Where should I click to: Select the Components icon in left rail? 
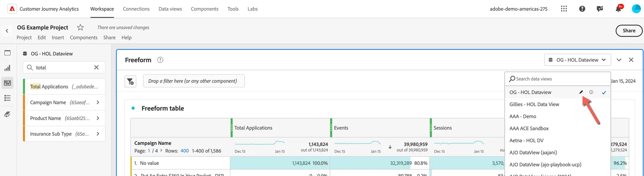(x=8, y=83)
